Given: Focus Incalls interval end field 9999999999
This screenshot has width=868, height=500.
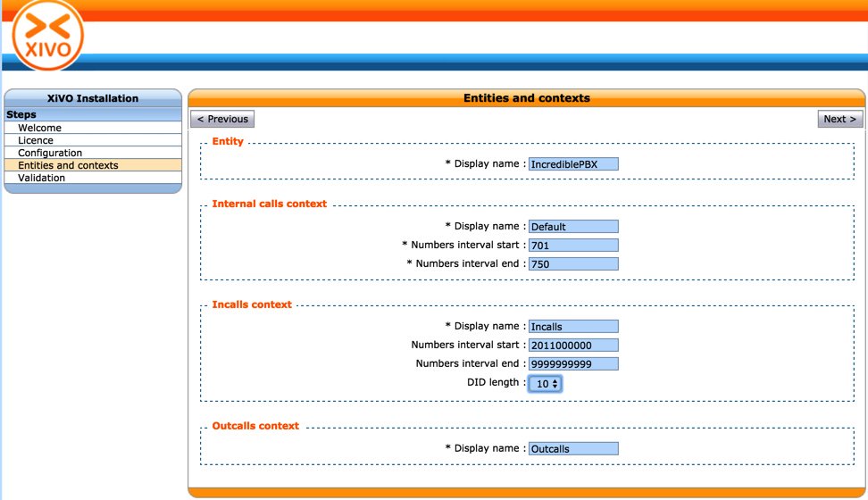Looking at the screenshot, I should (573, 363).
